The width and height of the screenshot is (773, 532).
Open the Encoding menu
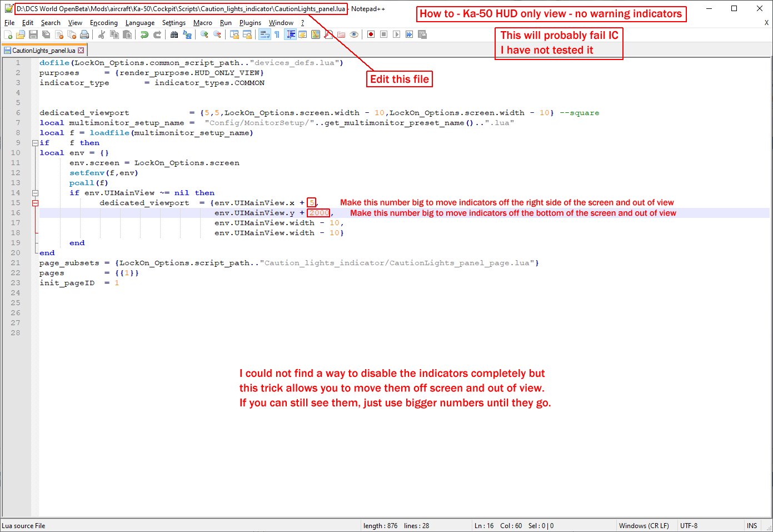(x=104, y=23)
